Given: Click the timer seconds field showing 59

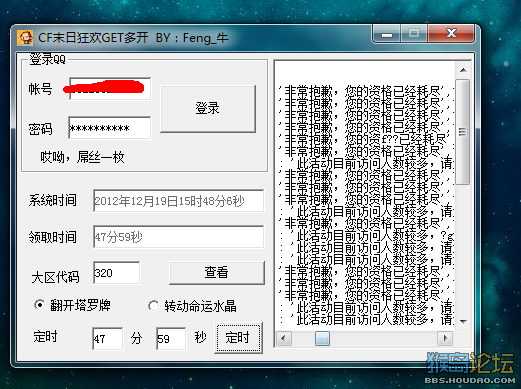Looking at the screenshot, I should tap(171, 338).
